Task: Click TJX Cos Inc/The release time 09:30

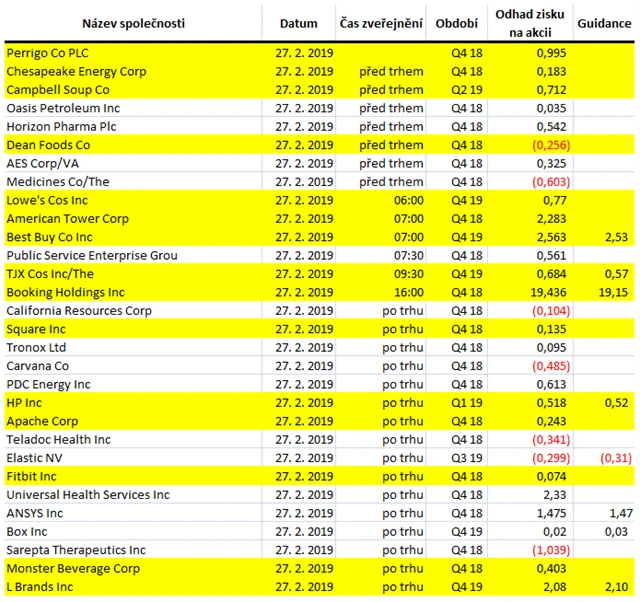Action: coord(406,274)
